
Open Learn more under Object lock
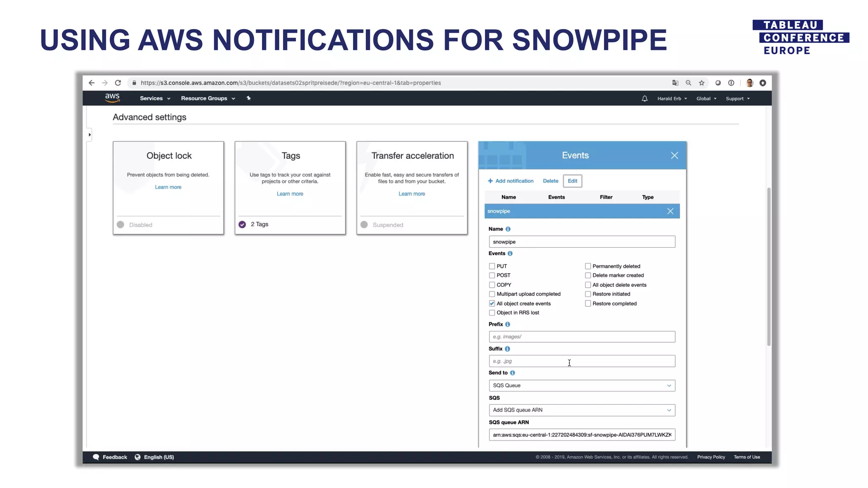[x=168, y=187]
